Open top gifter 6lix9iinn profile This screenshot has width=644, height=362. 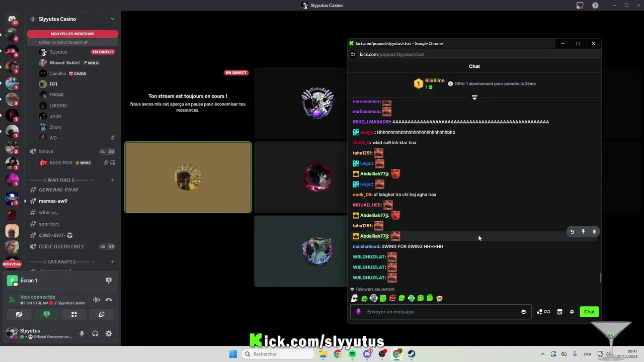click(x=435, y=80)
